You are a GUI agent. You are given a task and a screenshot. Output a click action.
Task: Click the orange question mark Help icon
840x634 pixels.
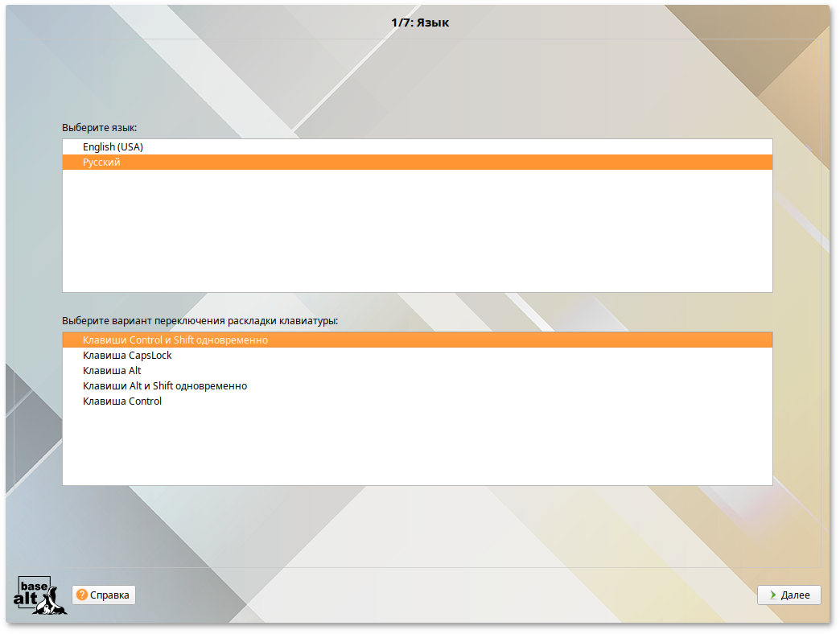[x=82, y=595]
